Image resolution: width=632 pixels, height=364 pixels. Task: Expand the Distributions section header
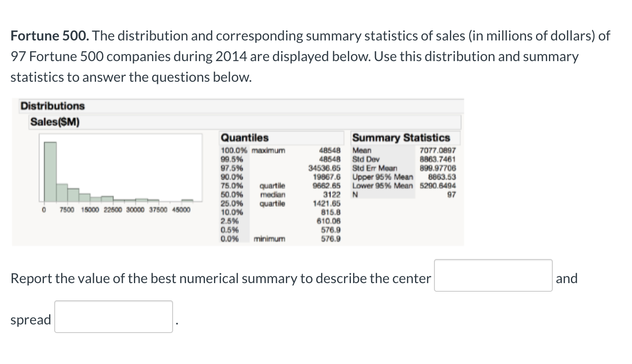(52, 106)
